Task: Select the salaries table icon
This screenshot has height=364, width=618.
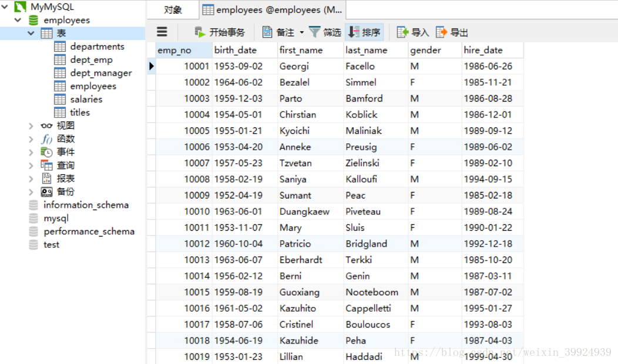Action: pos(60,99)
